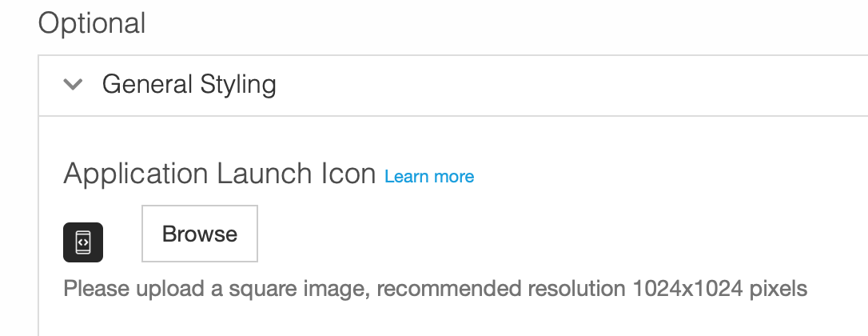
Task: Click the Browse button
Action: [200, 234]
